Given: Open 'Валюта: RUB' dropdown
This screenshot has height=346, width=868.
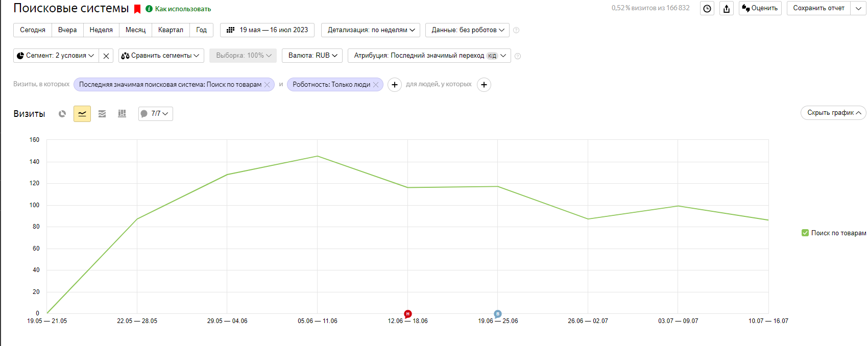Looking at the screenshot, I should (312, 56).
